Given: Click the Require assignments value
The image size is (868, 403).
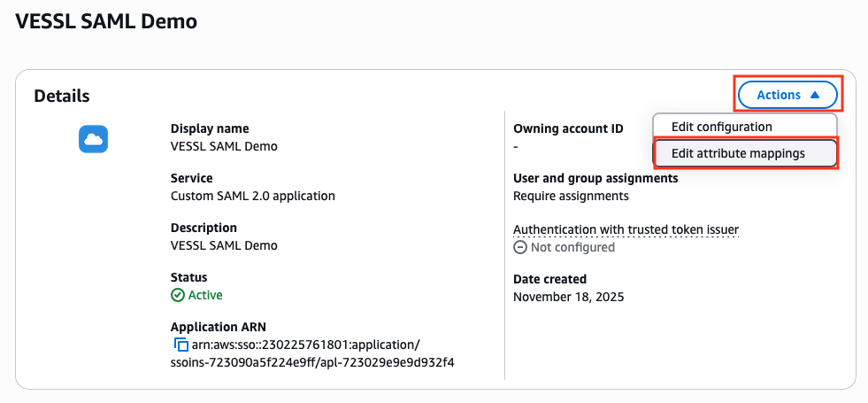Looking at the screenshot, I should point(571,196).
